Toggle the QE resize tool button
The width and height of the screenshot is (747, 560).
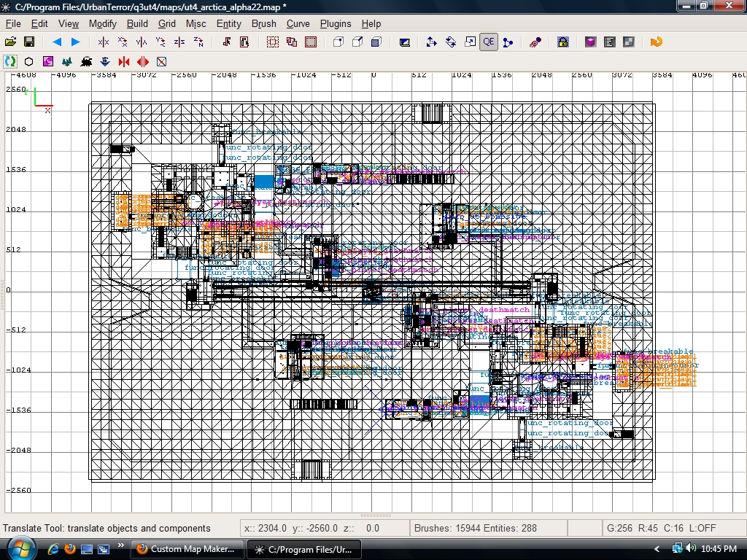pyautogui.click(x=488, y=42)
